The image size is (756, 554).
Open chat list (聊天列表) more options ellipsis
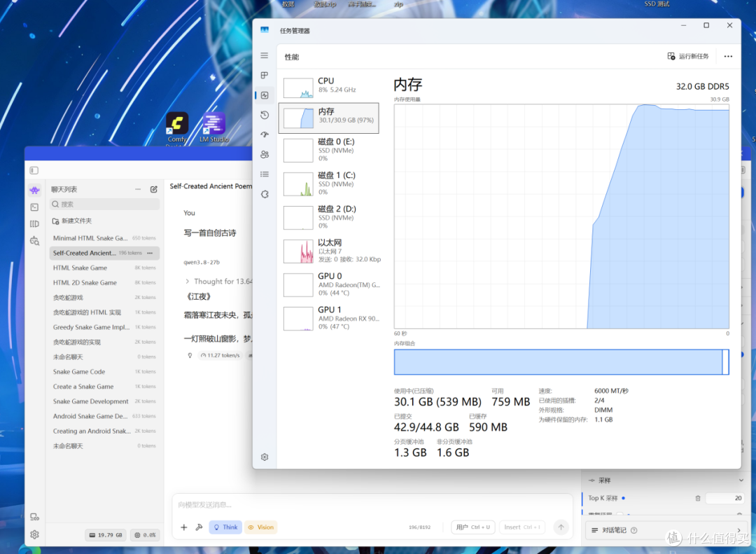(x=138, y=189)
